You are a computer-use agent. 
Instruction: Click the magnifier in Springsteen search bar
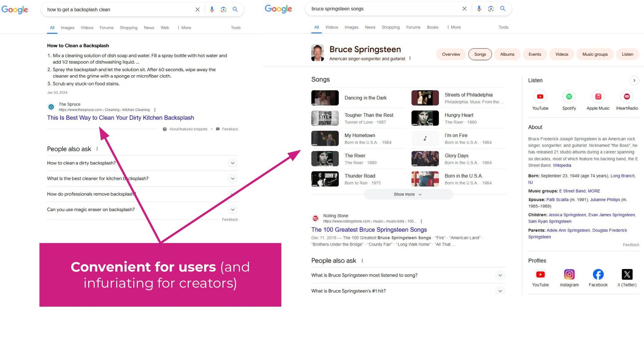(503, 9)
